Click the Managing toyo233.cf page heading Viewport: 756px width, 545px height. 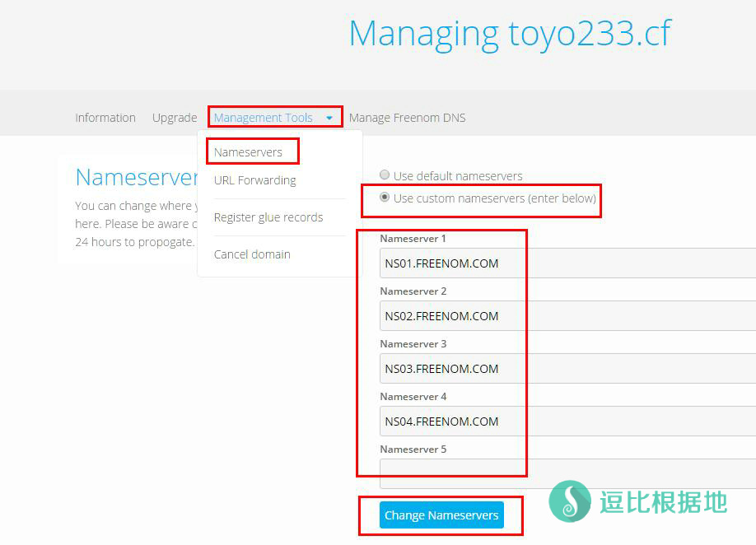[x=510, y=34]
